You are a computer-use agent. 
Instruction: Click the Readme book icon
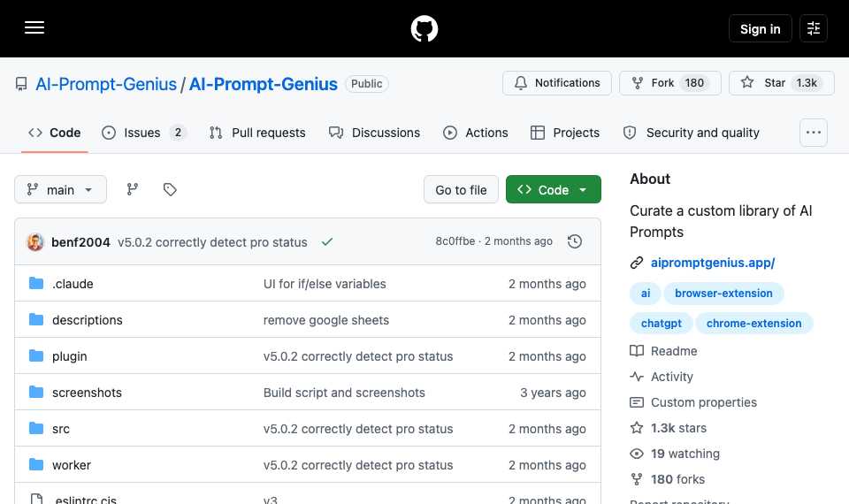coord(637,351)
